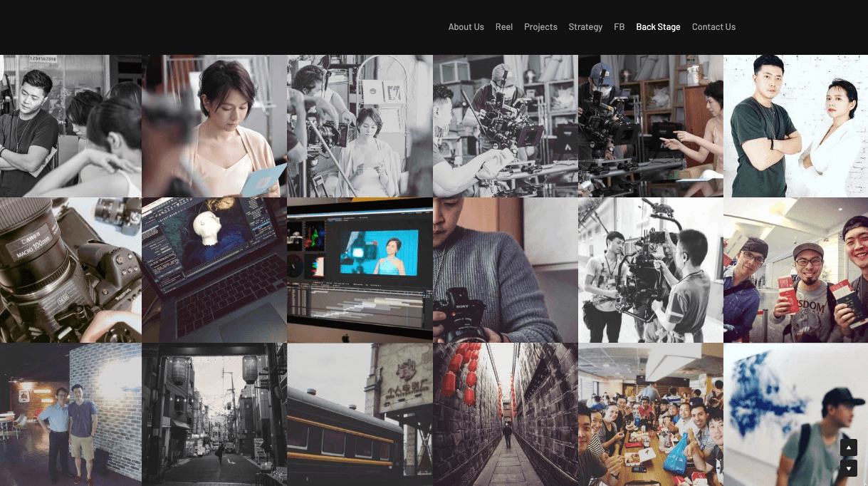868x486 pixels.
Task: Open the About Us page
Action: click(x=466, y=27)
